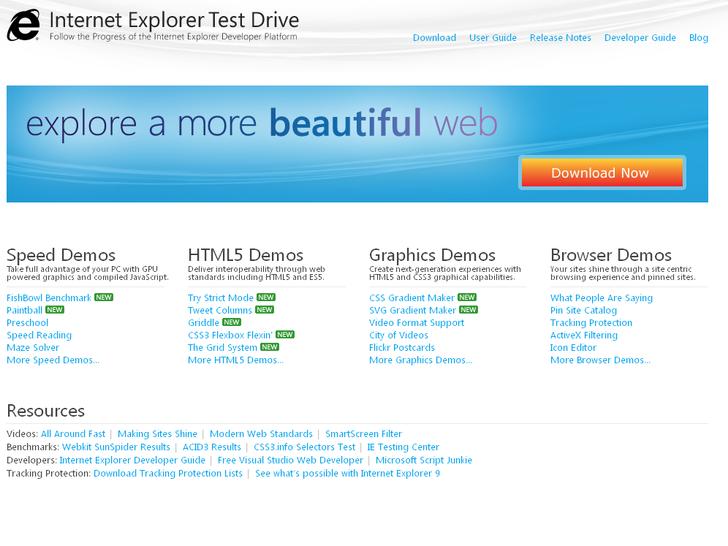Open the User Guide navigation link
This screenshot has width=728, height=546.
coord(493,38)
